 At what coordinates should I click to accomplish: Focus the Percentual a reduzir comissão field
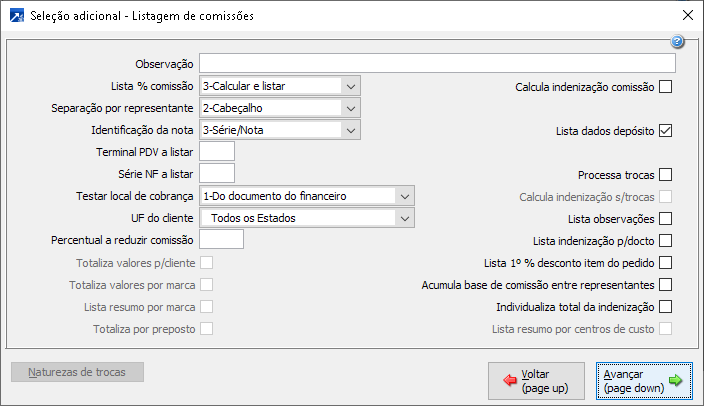[222, 240]
